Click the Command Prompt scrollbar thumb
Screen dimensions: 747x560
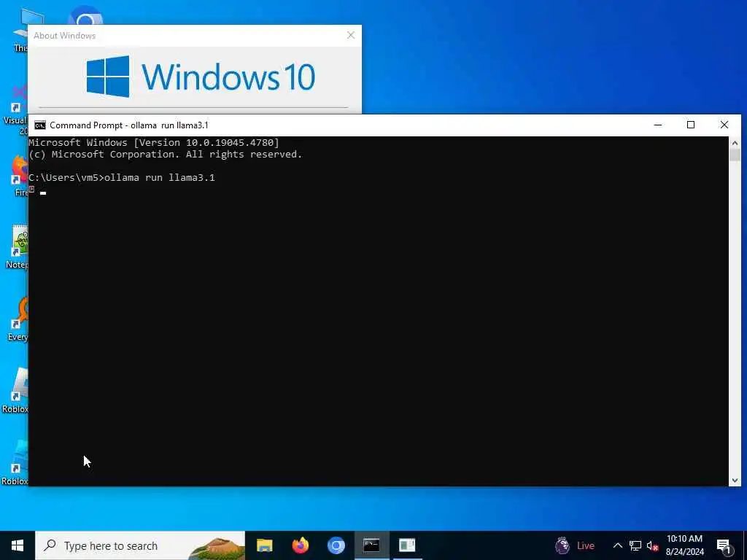[x=735, y=155]
